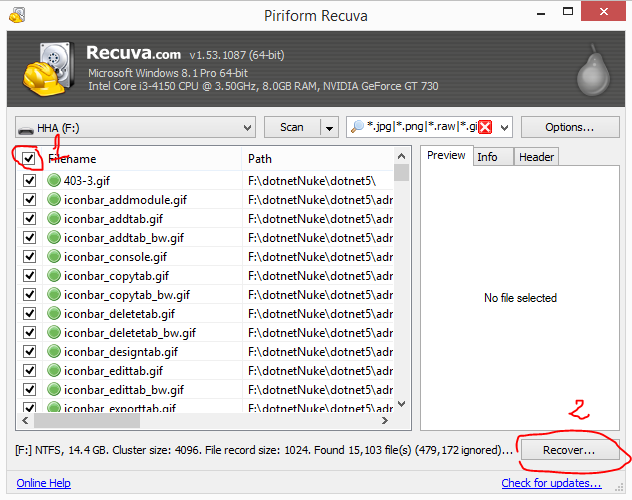
Task: Uncheck the iconbar_edittab_bw.gif checkbox
Action: tap(29, 389)
